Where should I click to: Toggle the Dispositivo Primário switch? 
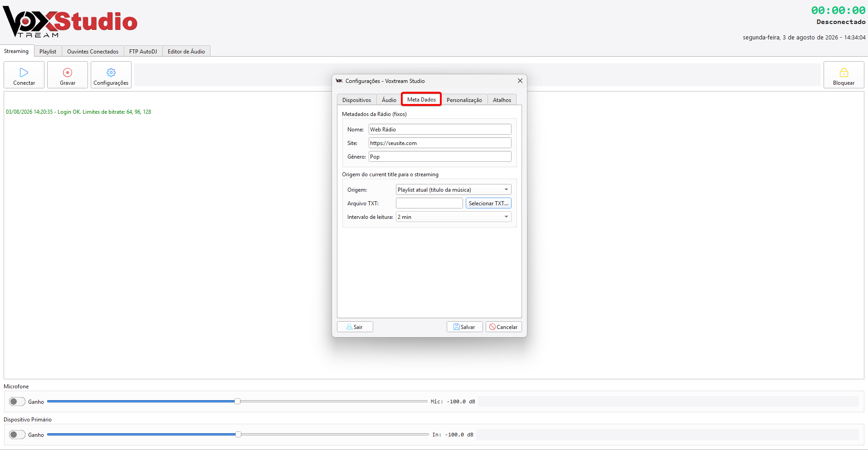click(x=17, y=435)
